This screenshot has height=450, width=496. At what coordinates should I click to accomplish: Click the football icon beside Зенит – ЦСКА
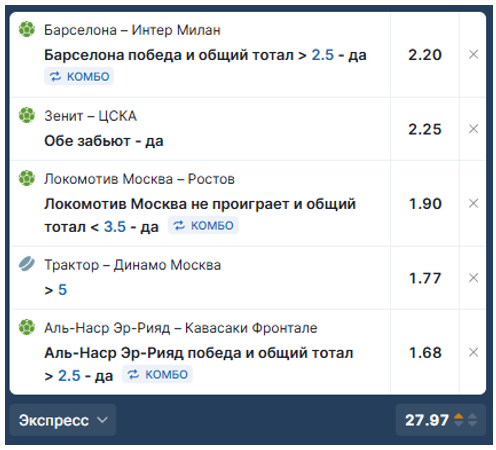27,115
